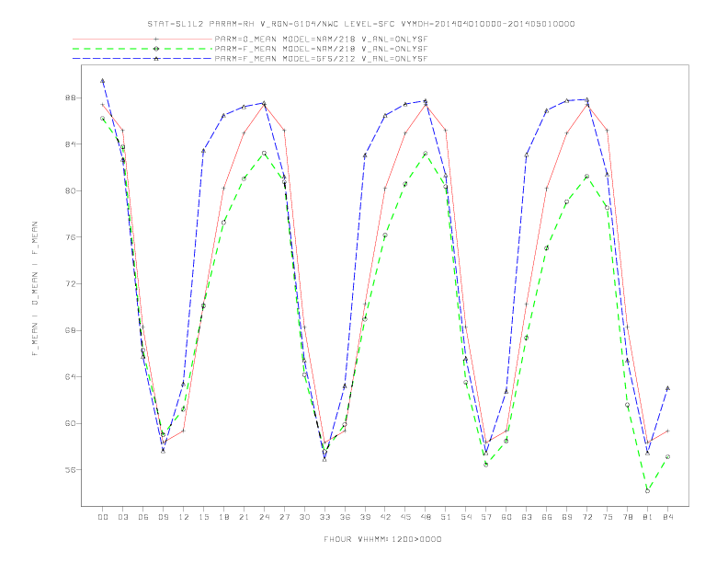The width and height of the screenshot is (728, 563).
Task: Click the x-axis tick label 54
Action: (x=466, y=517)
